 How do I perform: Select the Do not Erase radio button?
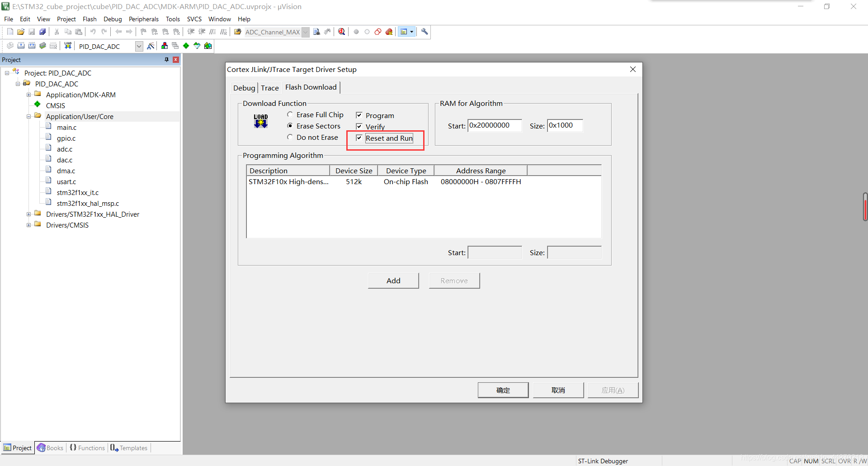(x=290, y=137)
